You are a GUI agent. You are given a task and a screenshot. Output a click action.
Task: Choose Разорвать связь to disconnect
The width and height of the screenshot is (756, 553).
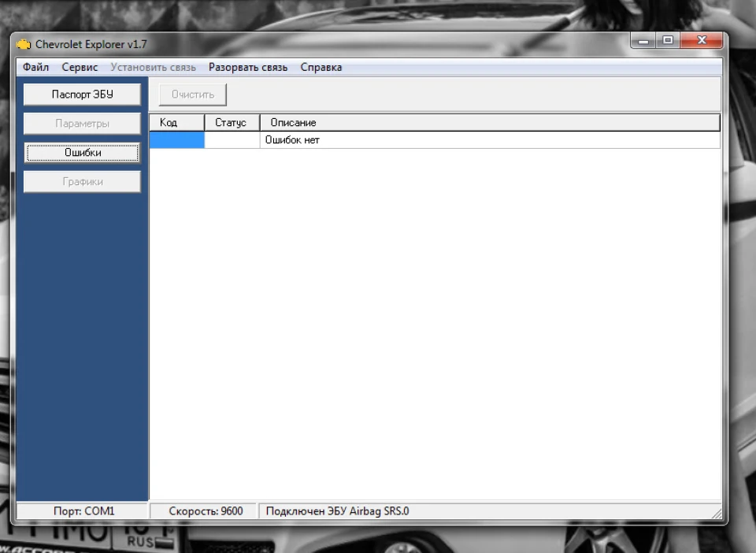point(248,67)
